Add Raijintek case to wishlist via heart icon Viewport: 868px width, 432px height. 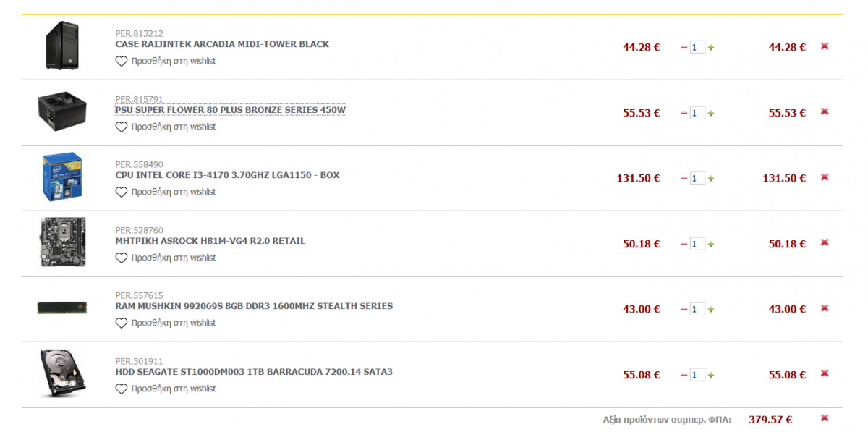[122, 62]
